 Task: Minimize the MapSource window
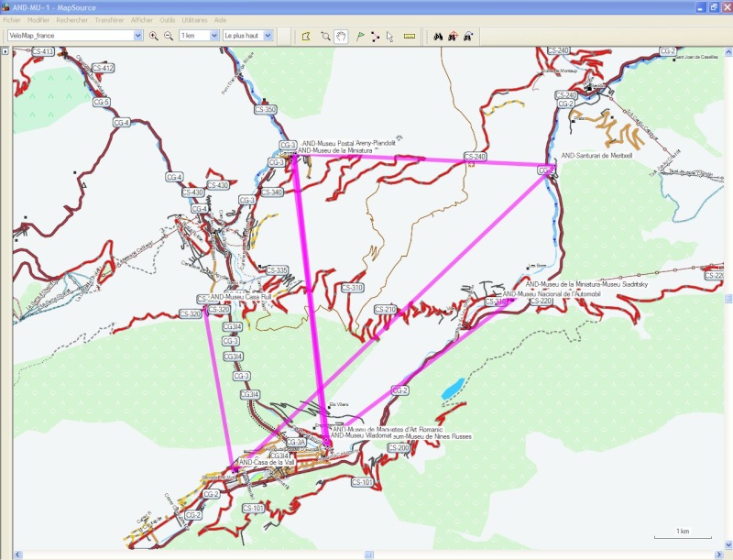701,7
